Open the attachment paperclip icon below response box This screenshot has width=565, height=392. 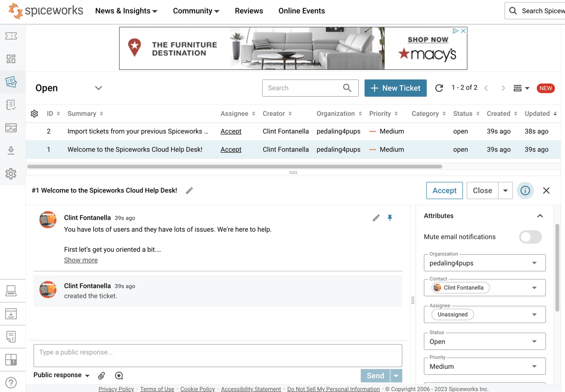coord(101,375)
